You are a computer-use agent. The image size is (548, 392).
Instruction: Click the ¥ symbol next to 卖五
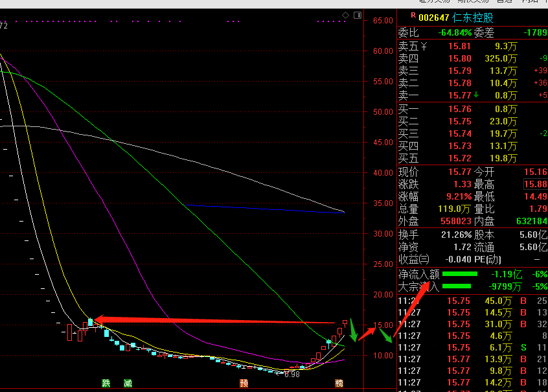424,46
